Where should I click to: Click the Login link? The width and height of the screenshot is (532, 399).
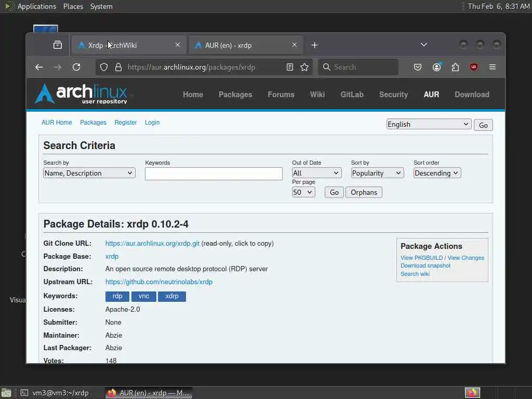[x=152, y=123]
